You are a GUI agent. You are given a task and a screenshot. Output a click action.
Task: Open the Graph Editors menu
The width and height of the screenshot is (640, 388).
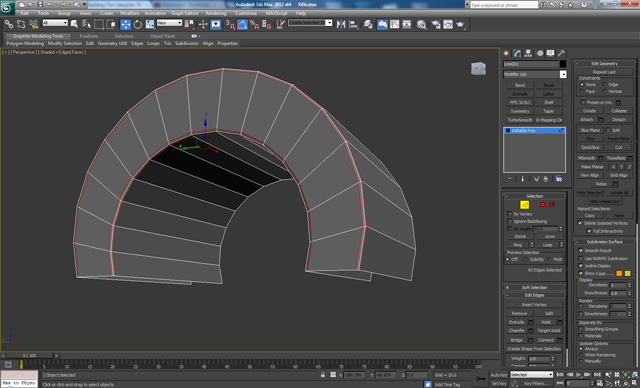click(184, 13)
